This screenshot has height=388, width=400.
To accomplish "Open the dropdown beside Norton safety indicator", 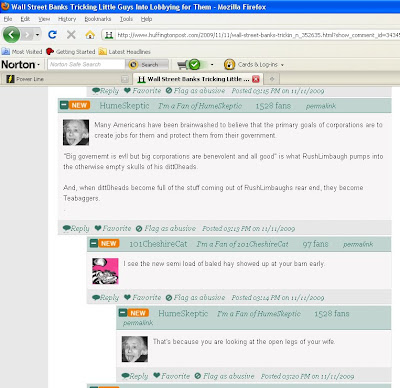I will pyautogui.click(x=212, y=65).
